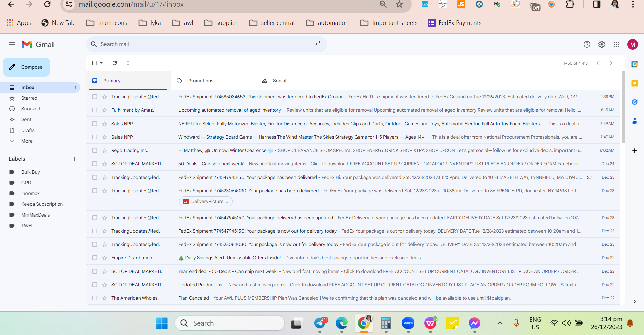Open Google apps grid
Image resolution: width=644 pixels, height=335 pixels.
tap(616, 44)
